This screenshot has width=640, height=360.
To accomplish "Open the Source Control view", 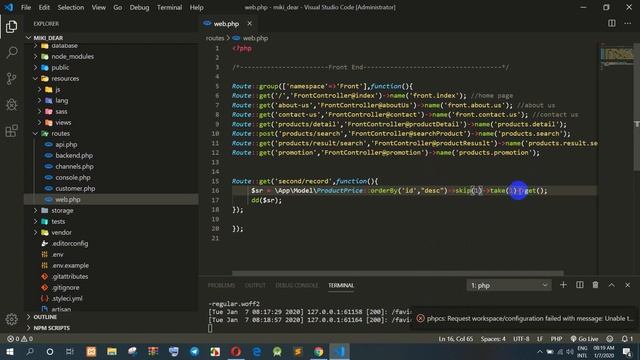I will (x=11, y=78).
